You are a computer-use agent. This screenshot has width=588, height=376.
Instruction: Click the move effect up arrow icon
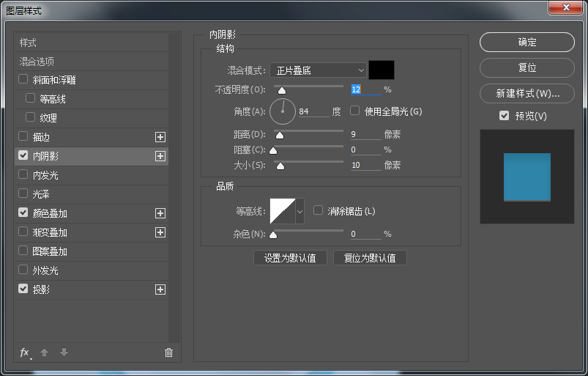44,352
